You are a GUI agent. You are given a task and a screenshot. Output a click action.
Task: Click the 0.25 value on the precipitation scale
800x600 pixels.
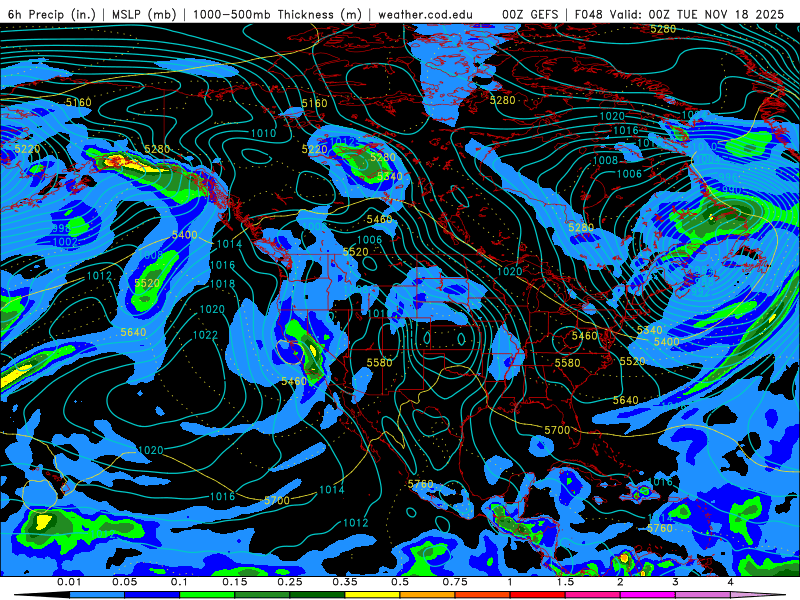pos(290,582)
